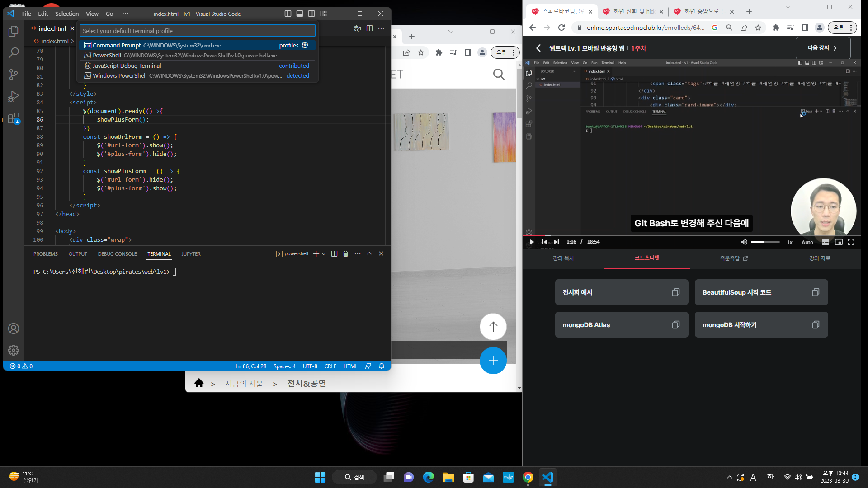The width and height of the screenshot is (868, 488).
Task: Customize layout icon in VS Code title bar
Action: [x=324, y=14]
